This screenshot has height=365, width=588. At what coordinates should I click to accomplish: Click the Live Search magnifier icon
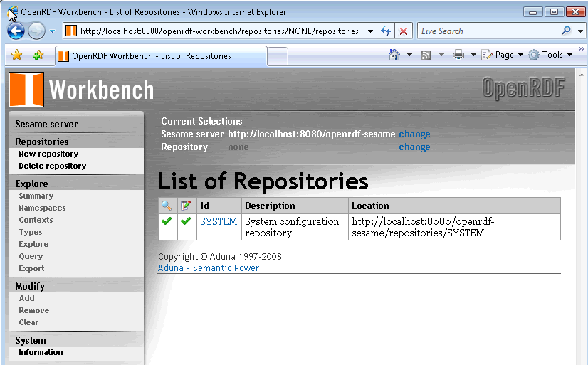tap(567, 31)
